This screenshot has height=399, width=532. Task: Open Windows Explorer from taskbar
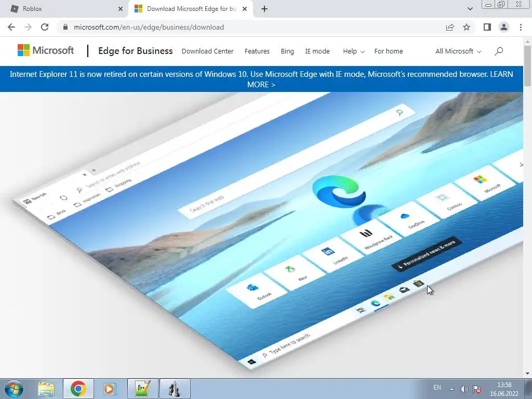[46, 389]
